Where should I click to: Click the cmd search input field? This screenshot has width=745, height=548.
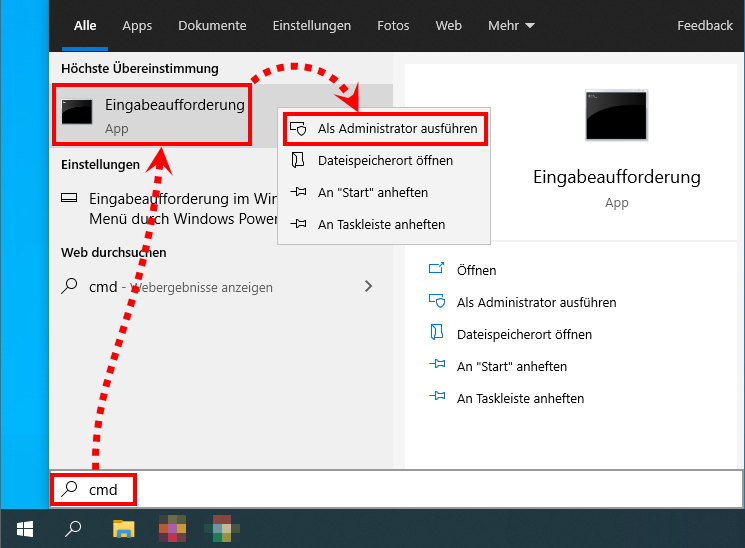pos(400,490)
